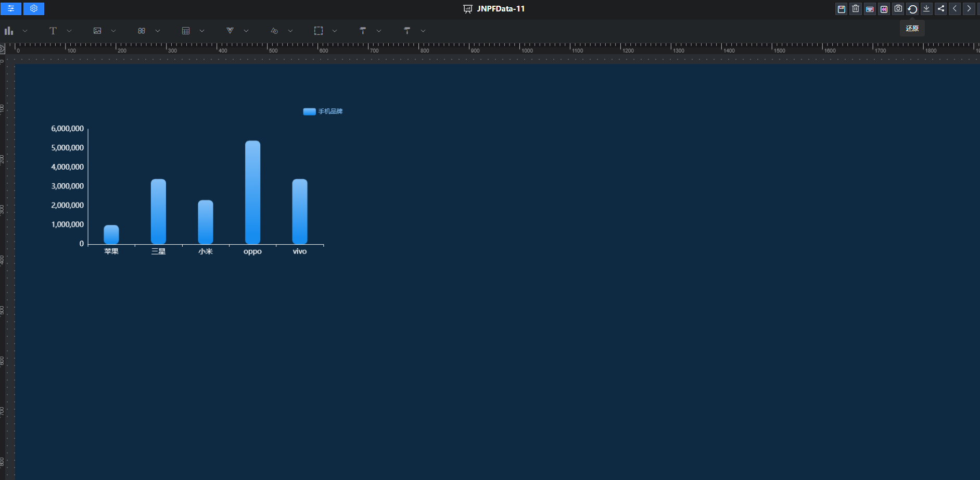Click the keyboard shortcuts icon
980x480 pixels.
point(870,9)
